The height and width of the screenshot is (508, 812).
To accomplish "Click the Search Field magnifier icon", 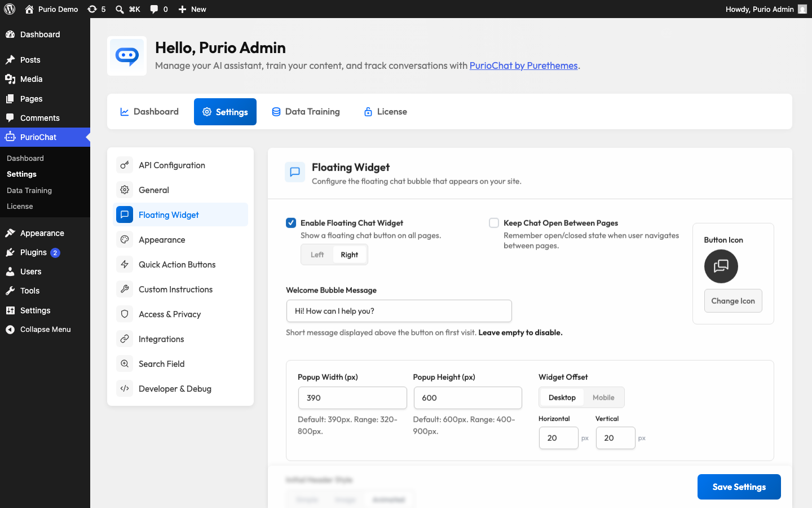I will [125, 364].
